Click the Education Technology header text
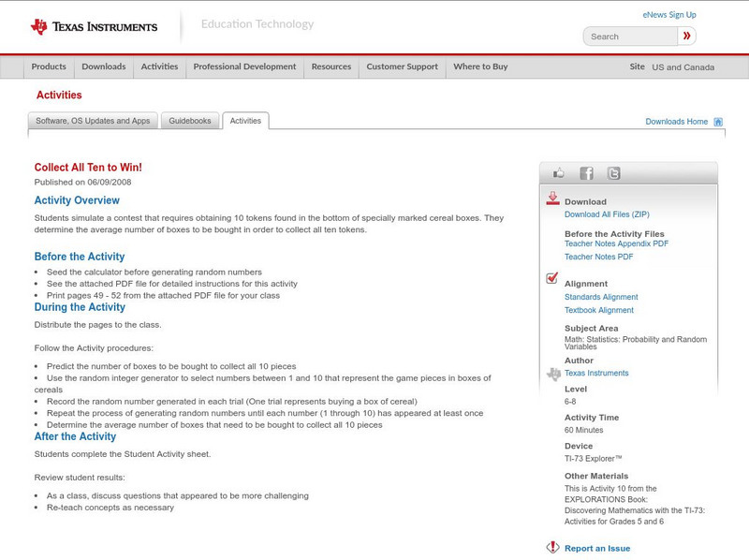 pos(257,24)
